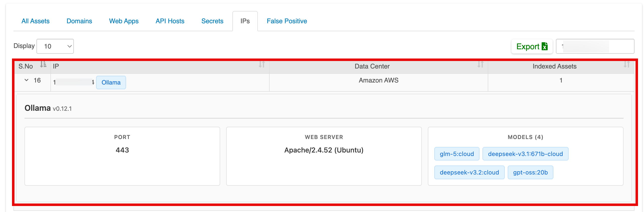
Task: Click port value 443
Action: (x=122, y=150)
